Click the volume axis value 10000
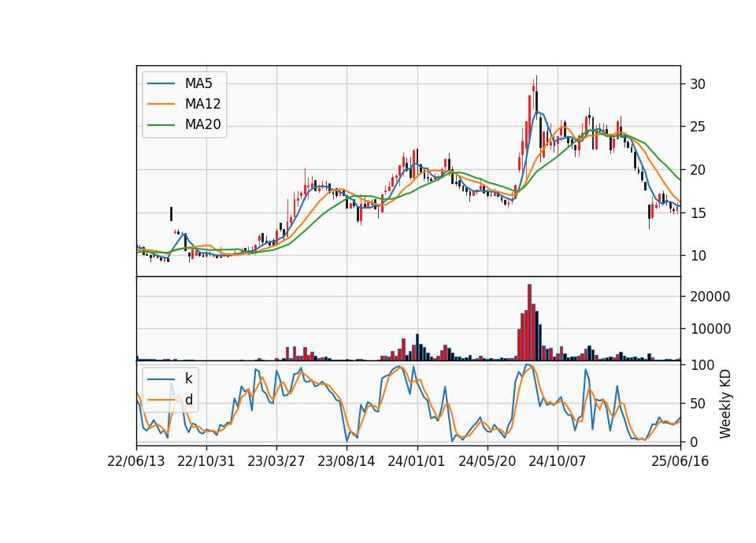This screenshot has width=756, height=543. pos(710,329)
